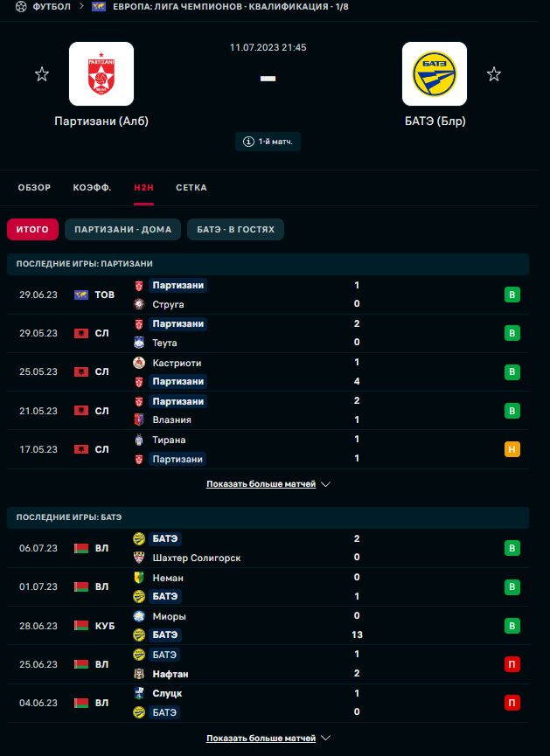This screenshot has height=756, width=550.
Task: Select the БАТЭ - В ГОСТЯХ filter
Action: (235, 230)
